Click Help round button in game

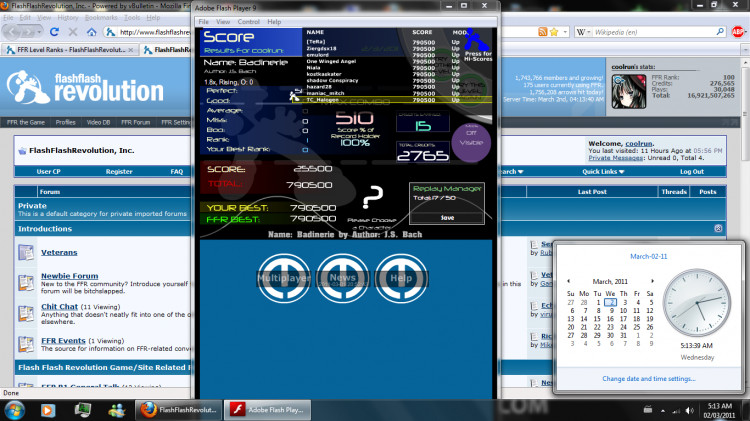click(x=401, y=278)
